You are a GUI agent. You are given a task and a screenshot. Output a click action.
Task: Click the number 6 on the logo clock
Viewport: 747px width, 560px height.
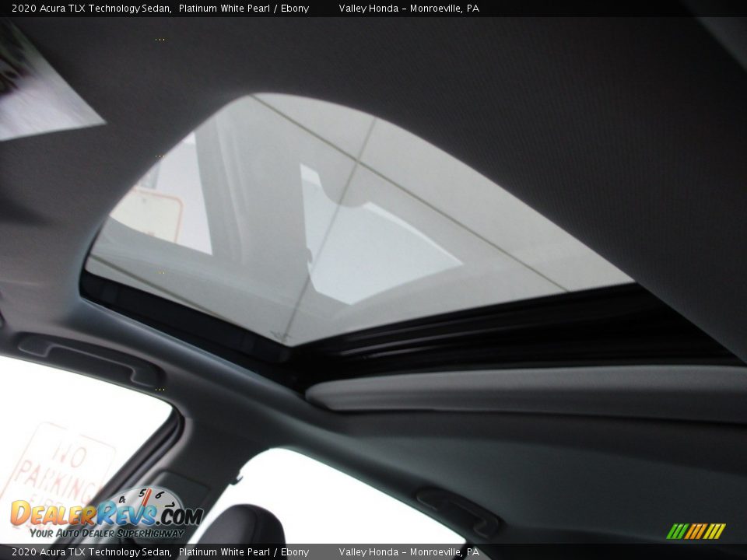coord(160,494)
